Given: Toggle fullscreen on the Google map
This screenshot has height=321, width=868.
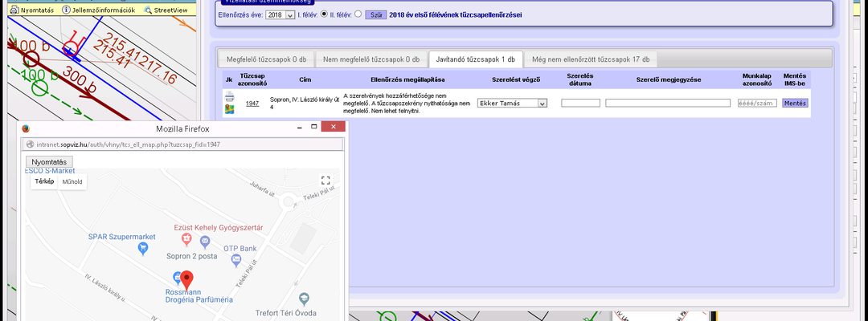Looking at the screenshot, I should [325, 181].
